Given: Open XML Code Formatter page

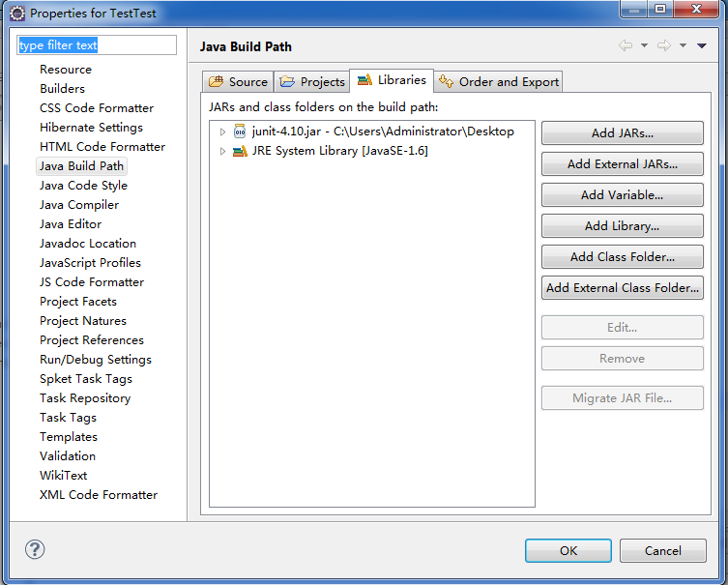Looking at the screenshot, I should [x=99, y=495].
